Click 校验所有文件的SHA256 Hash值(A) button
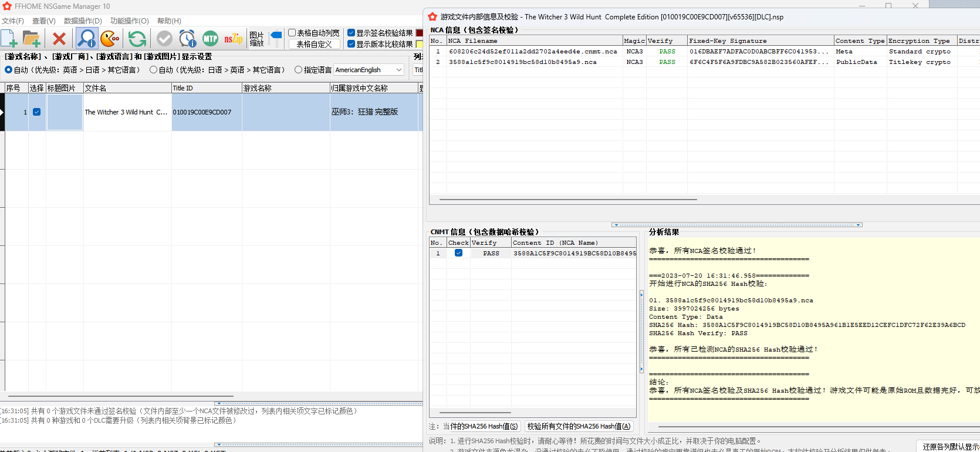 coord(579,426)
